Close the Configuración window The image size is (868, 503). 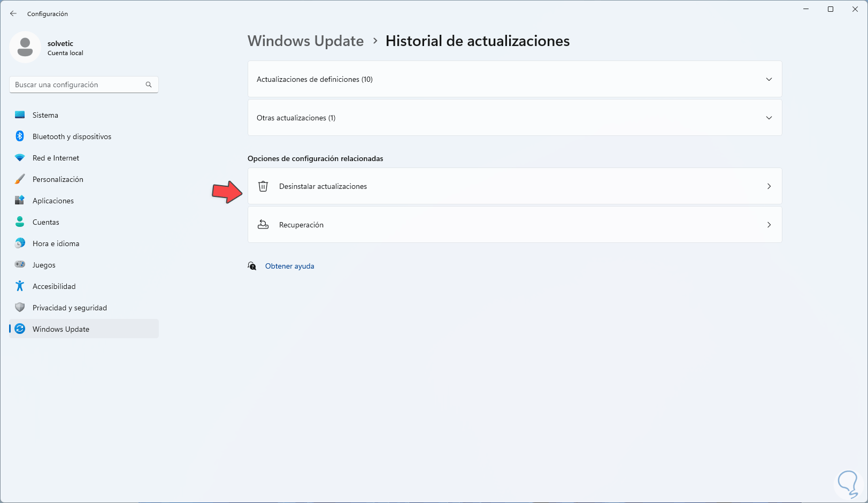855,9
